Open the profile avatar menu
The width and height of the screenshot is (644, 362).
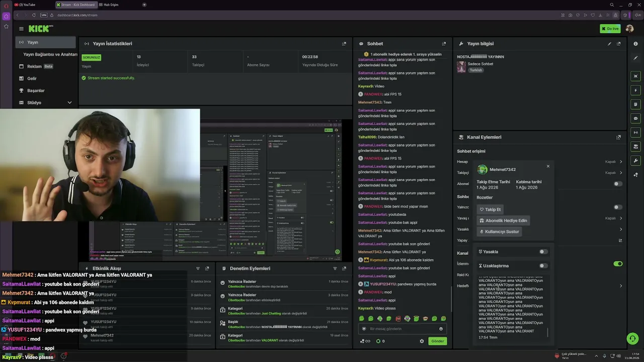(x=629, y=29)
